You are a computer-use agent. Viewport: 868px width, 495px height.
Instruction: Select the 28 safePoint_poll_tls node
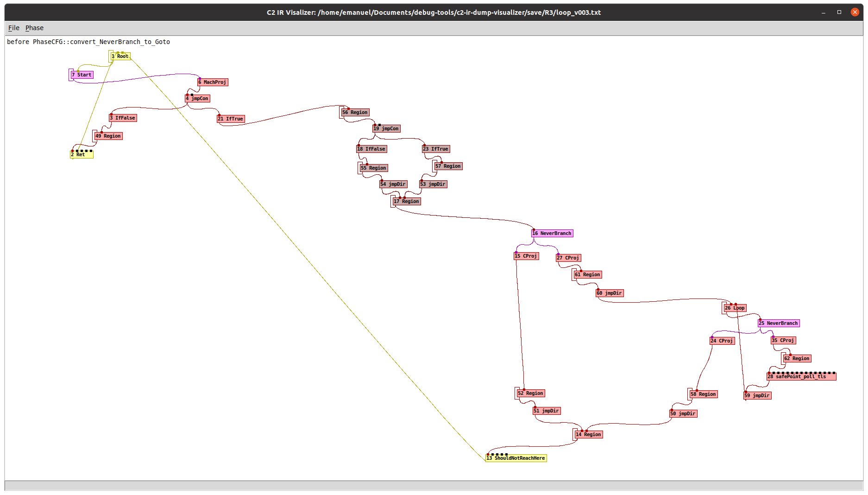pos(801,377)
